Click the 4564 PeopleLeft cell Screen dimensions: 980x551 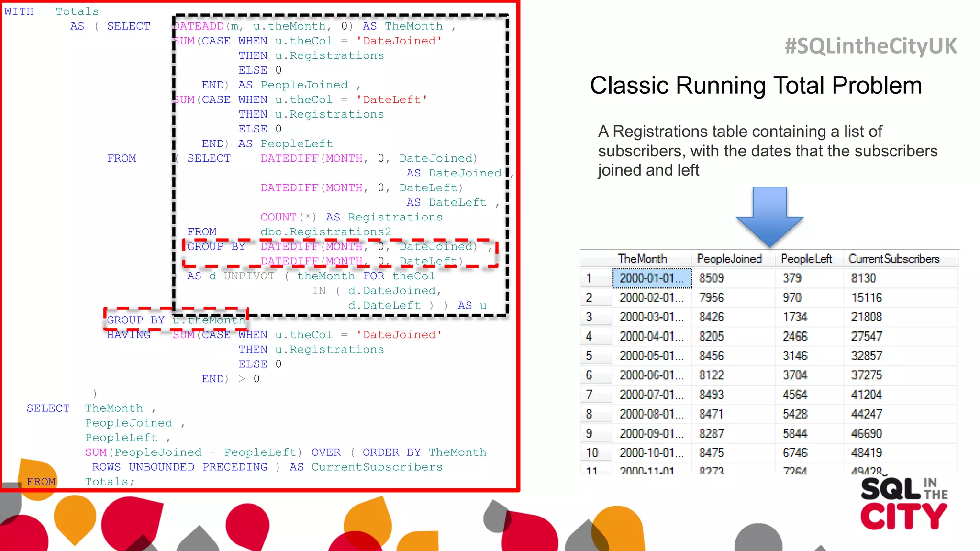pos(808,395)
